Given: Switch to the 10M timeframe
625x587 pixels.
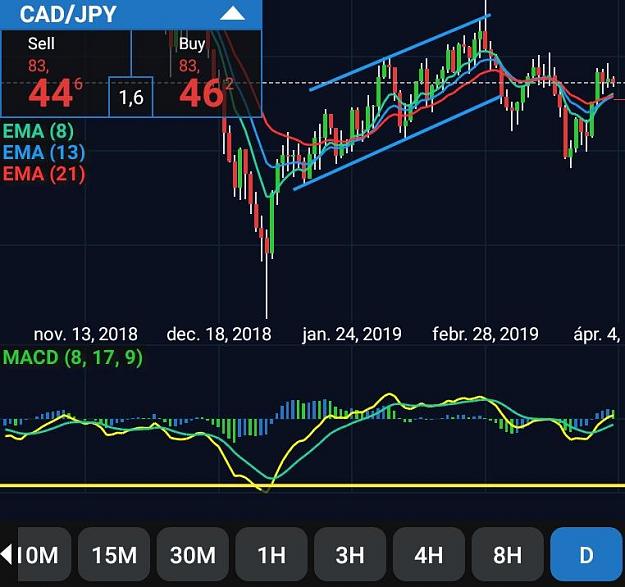Looking at the screenshot, I should (44, 554).
